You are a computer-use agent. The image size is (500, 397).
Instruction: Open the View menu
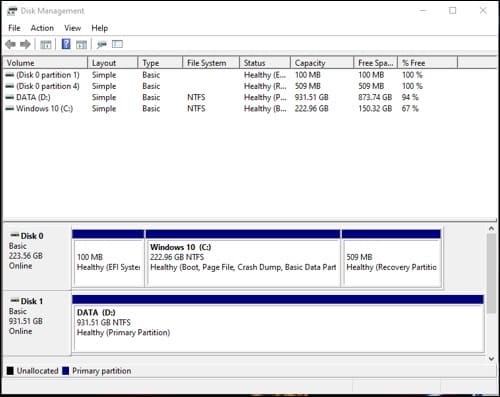click(x=72, y=28)
